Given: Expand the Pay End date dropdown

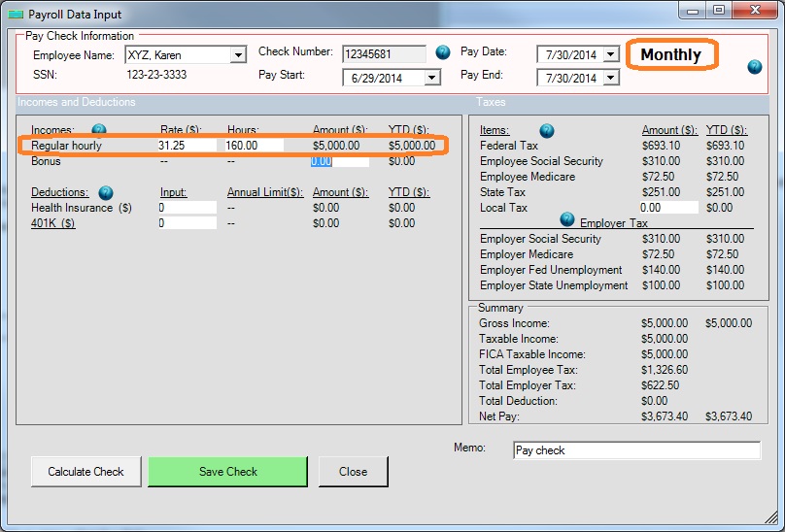Looking at the screenshot, I should coord(610,78).
